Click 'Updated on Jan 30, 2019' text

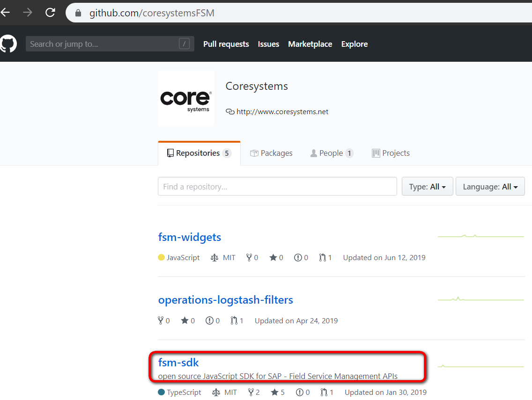(x=385, y=392)
